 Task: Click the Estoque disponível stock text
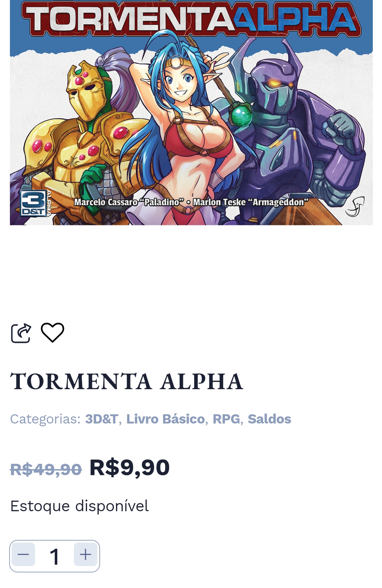point(79,506)
